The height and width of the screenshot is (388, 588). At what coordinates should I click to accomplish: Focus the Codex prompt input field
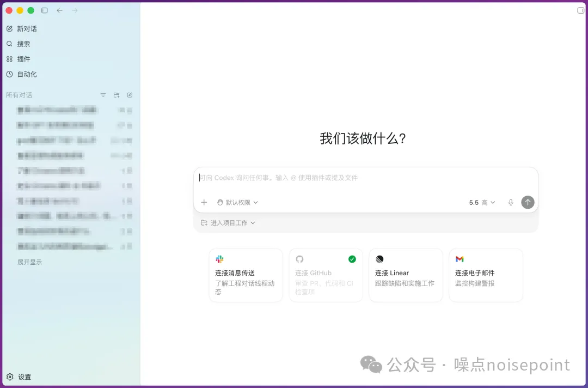366,178
